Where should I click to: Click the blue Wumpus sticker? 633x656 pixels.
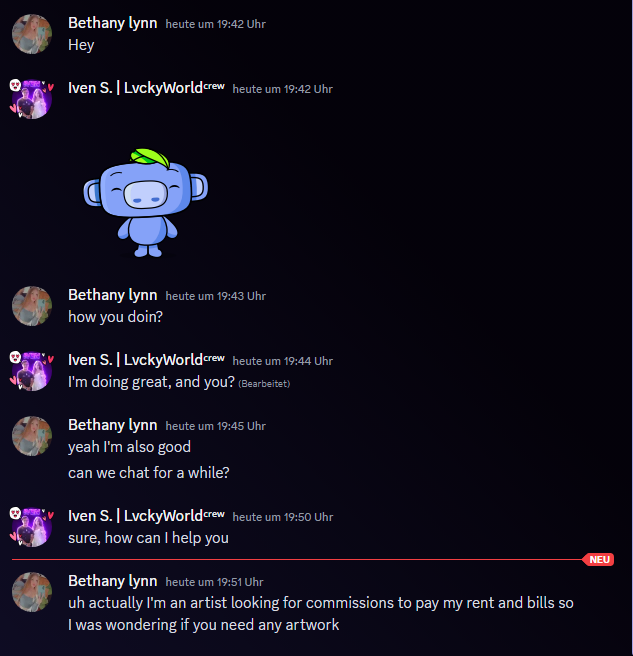point(146,203)
